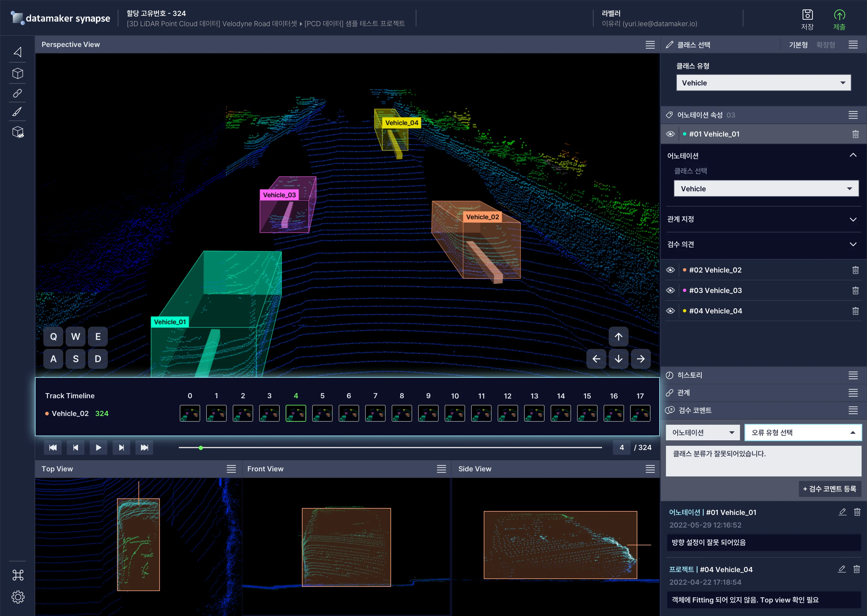The image size is (867, 616).
Task: Open the settings gear in sidebar
Action: click(18, 597)
